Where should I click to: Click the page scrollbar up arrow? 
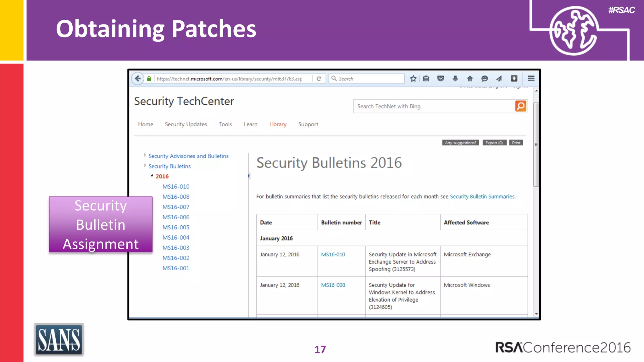coord(536,91)
